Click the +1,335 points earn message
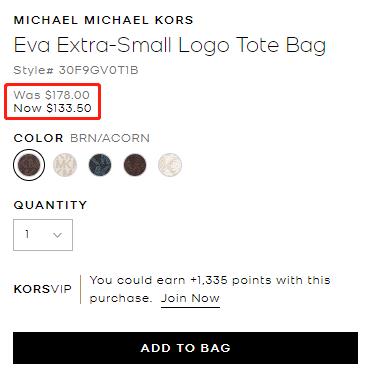The height and width of the screenshot is (375, 370). click(210, 289)
